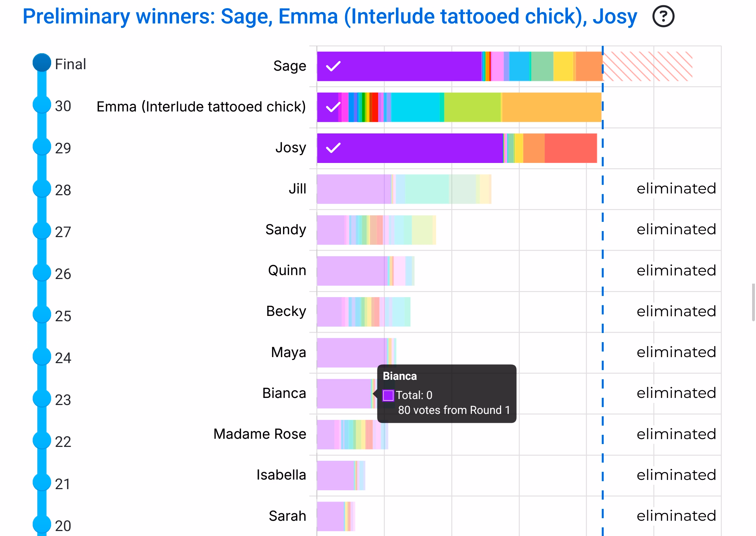Image resolution: width=756 pixels, height=536 pixels.
Task: Select round 22 on the timeline
Action: [x=42, y=440]
